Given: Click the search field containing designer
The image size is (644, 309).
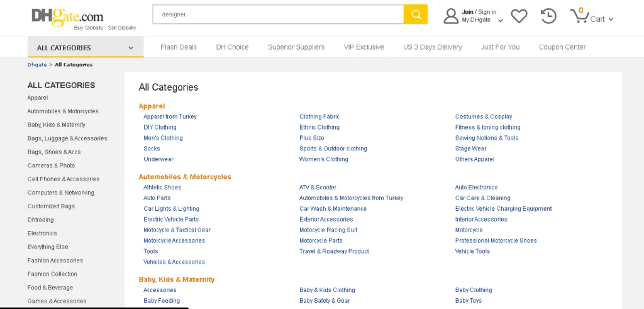Looking at the screenshot, I should click(278, 14).
